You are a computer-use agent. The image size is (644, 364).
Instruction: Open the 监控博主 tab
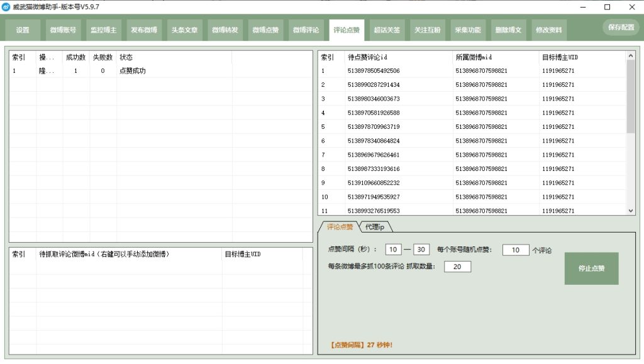pyautogui.click(x=103, y=30)
